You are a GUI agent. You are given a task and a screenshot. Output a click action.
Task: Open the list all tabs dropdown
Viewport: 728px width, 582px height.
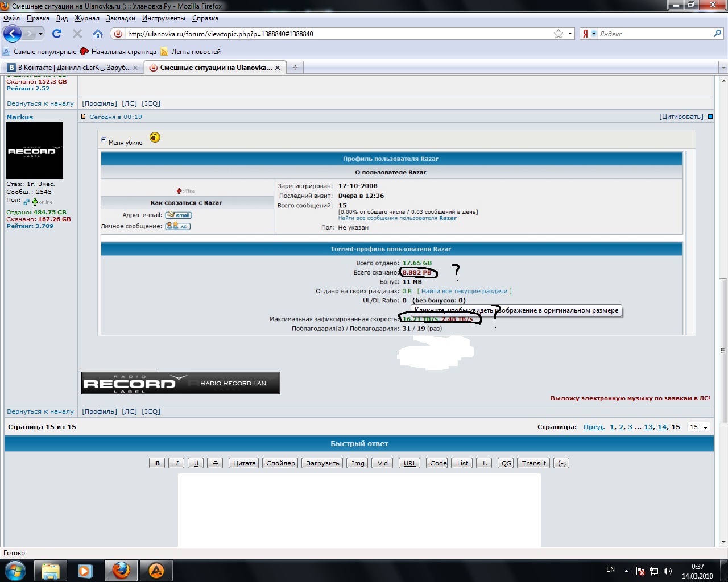coord(723,68)
